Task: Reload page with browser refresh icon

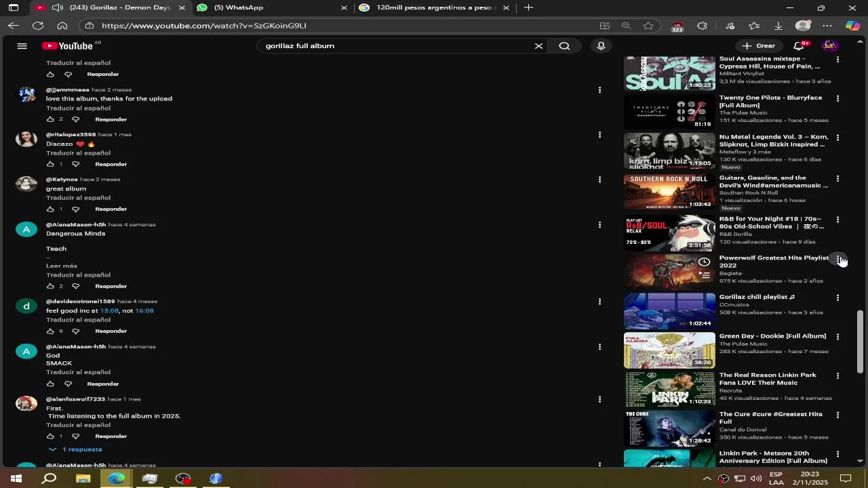Action: click(x=38, y=26)
